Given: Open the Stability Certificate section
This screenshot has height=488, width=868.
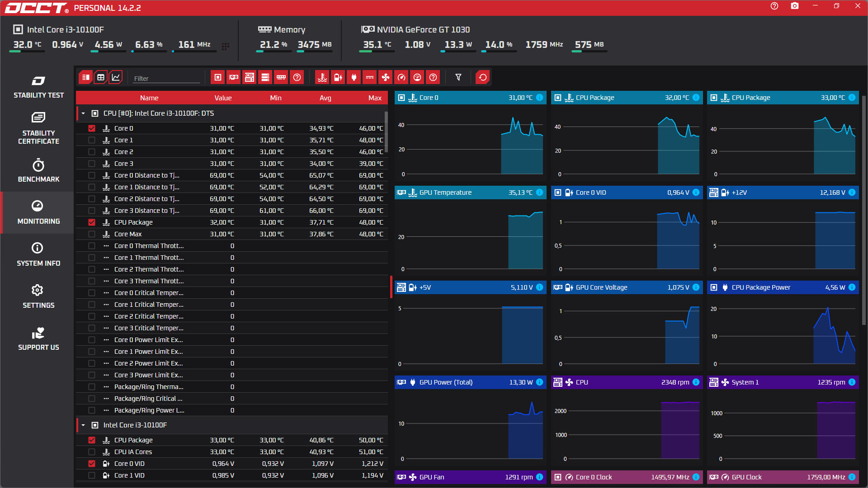Looking at the screenshot, I should (38, 128).
